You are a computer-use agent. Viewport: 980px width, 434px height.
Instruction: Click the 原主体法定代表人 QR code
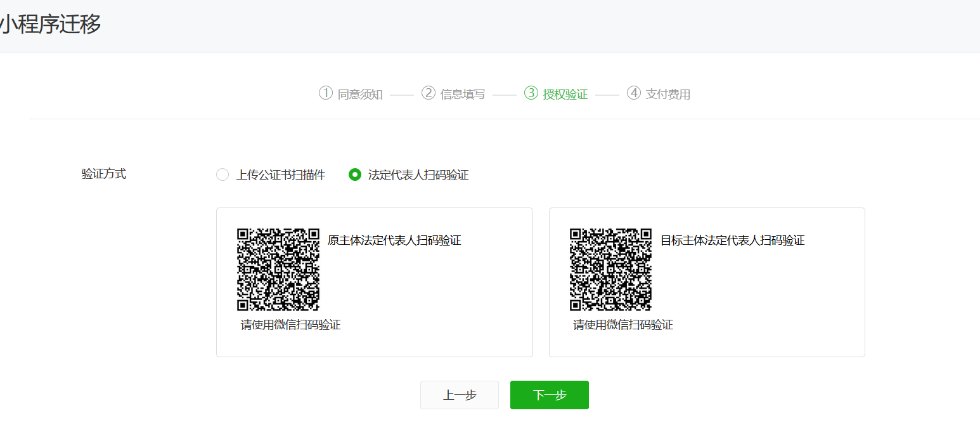[x=278, y=270]
